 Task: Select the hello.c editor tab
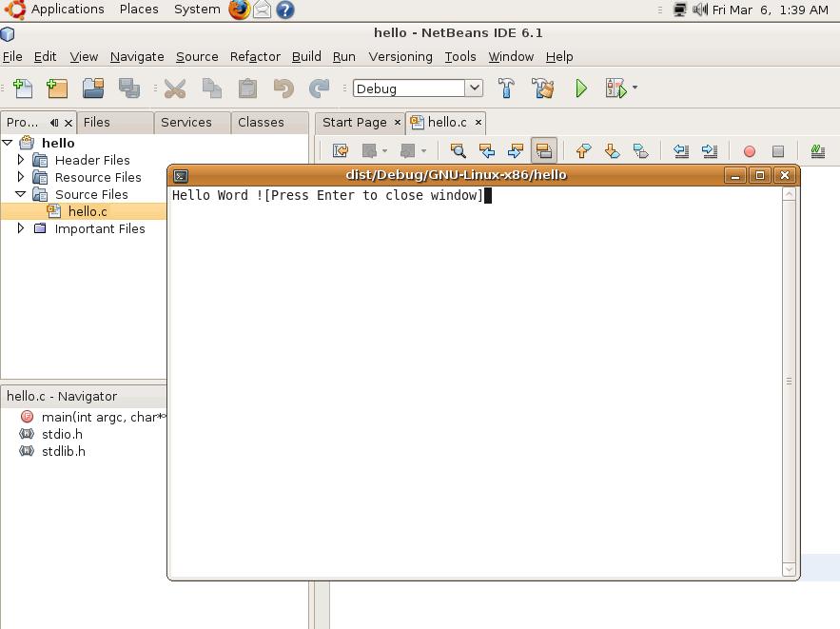click(x=447, y=122)
